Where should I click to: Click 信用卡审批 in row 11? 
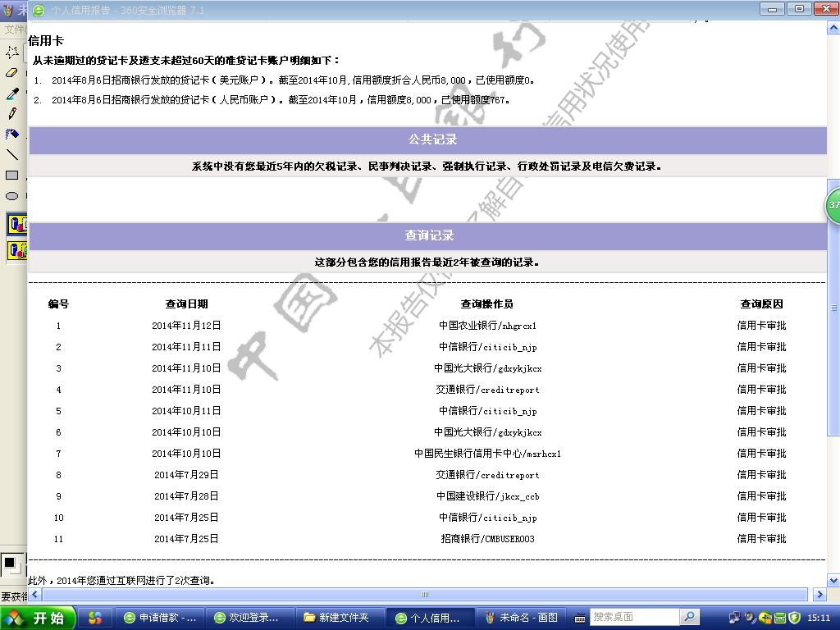pos(762,539)
